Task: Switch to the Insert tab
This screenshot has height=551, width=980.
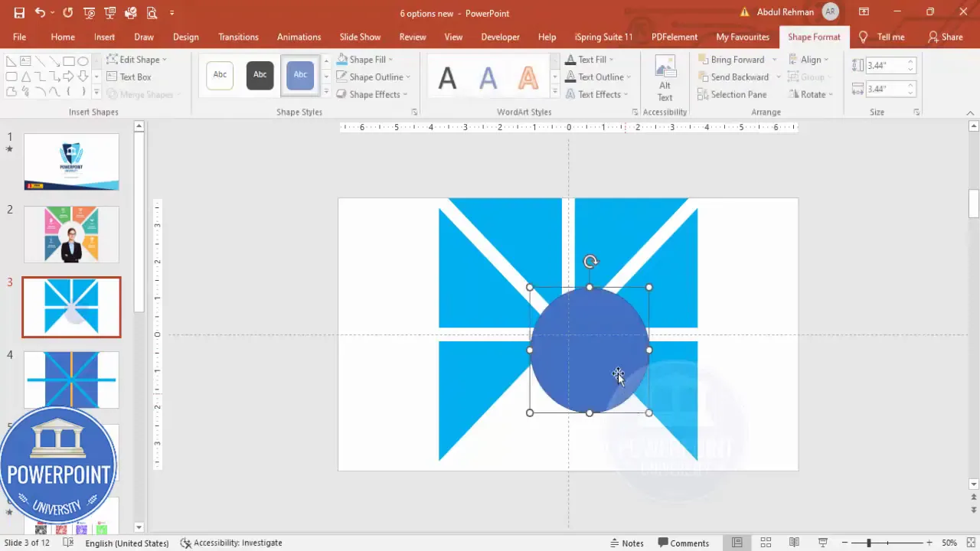Action: tap(105, 37)
